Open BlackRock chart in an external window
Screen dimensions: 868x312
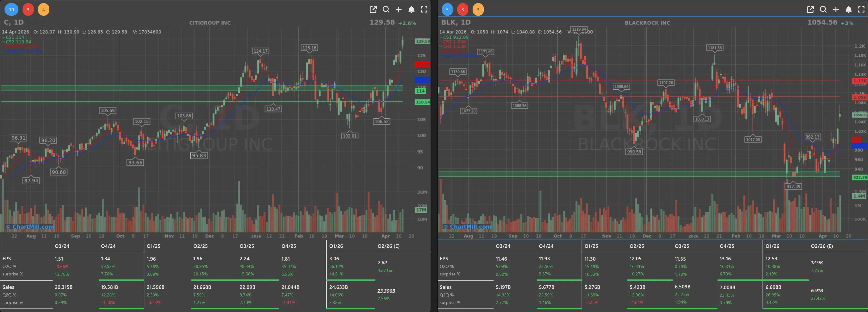[810, 10]
